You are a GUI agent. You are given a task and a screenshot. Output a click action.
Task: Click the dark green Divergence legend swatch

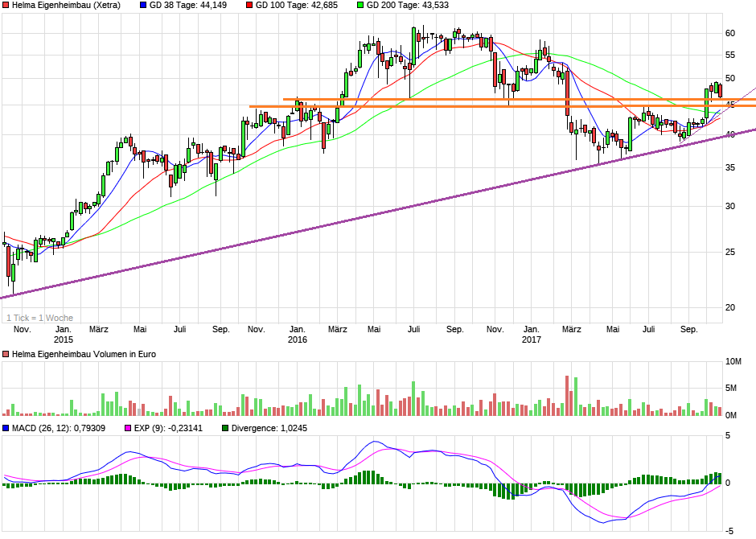(225, 428)
